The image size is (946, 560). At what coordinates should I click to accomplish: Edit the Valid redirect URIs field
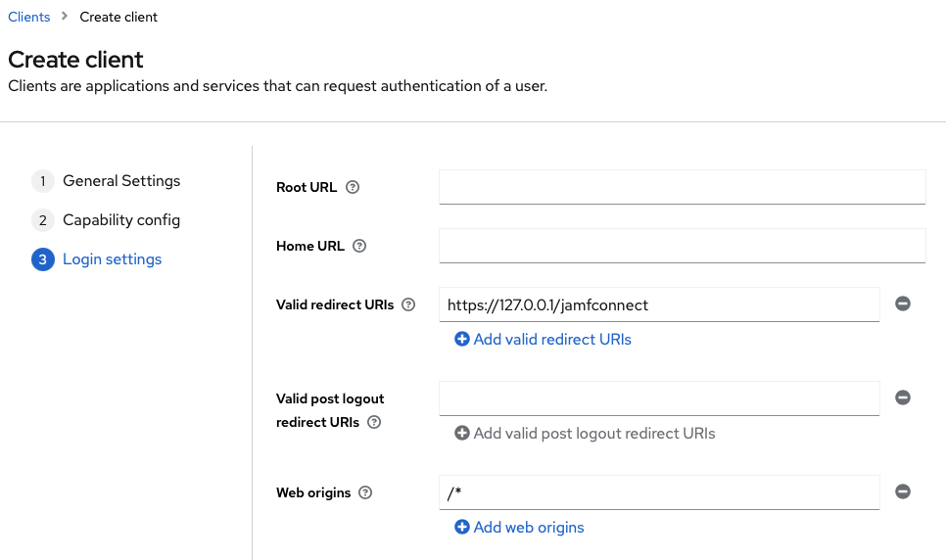point(659,304)
